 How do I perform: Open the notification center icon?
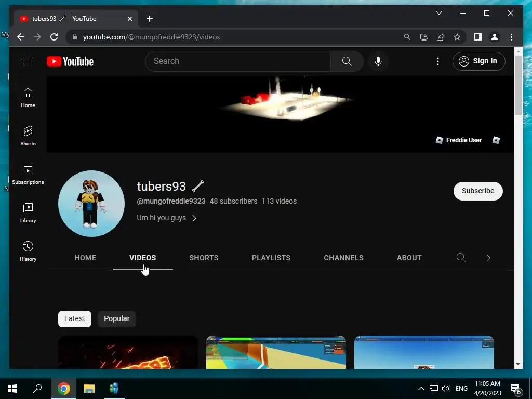click(x=515, y=389)
